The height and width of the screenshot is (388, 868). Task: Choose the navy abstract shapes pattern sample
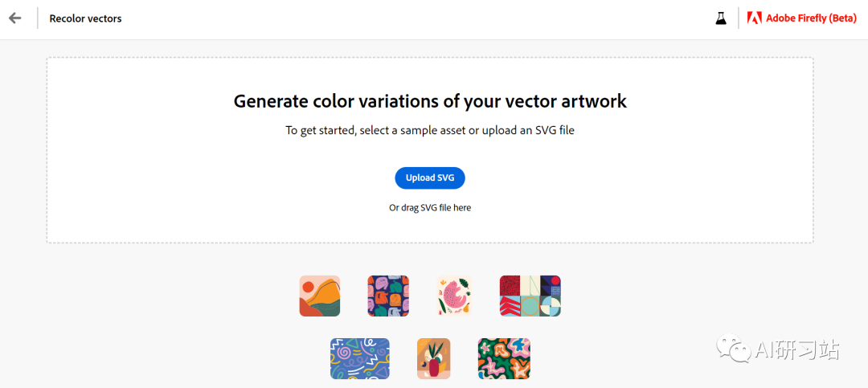388,296
